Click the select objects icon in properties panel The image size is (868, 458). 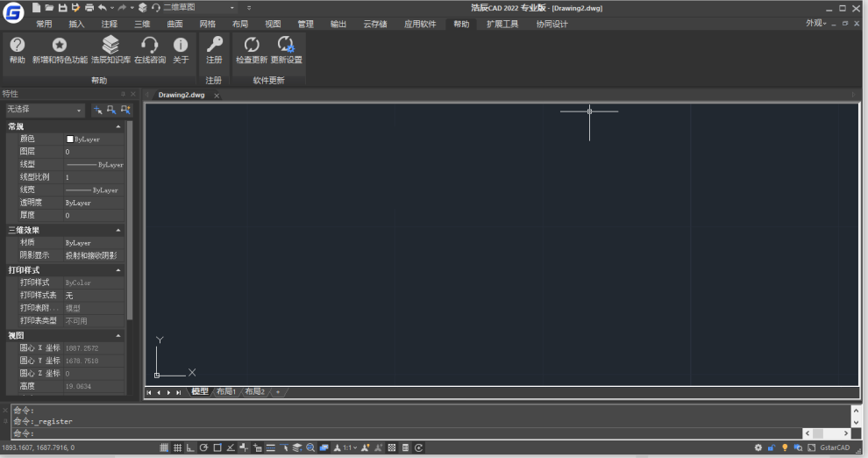click(x=111, y=111)
